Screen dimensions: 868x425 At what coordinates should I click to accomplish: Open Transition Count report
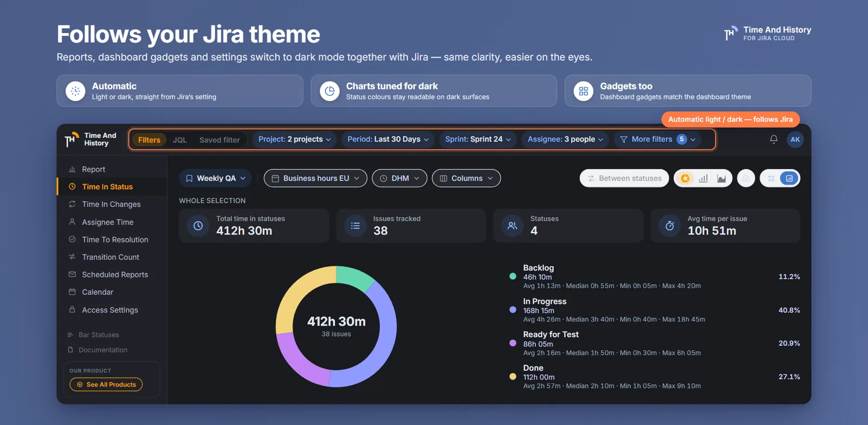[x=112, y=257]
